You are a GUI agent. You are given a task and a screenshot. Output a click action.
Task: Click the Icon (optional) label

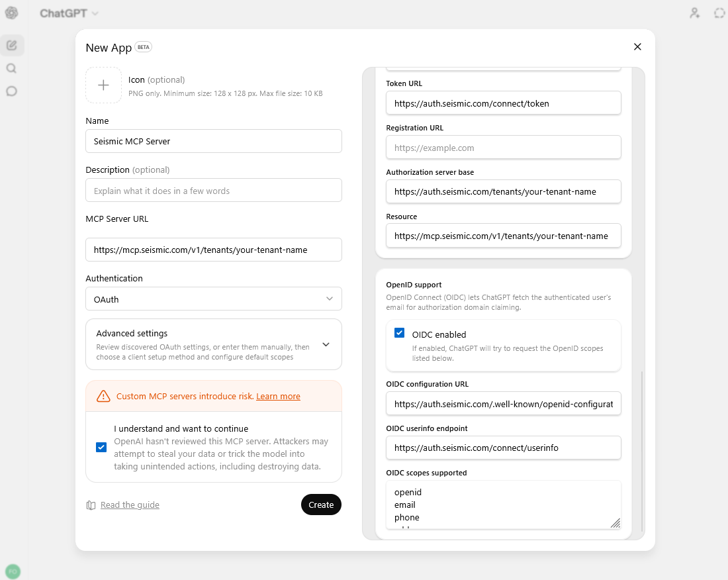[x=156, y=80]
